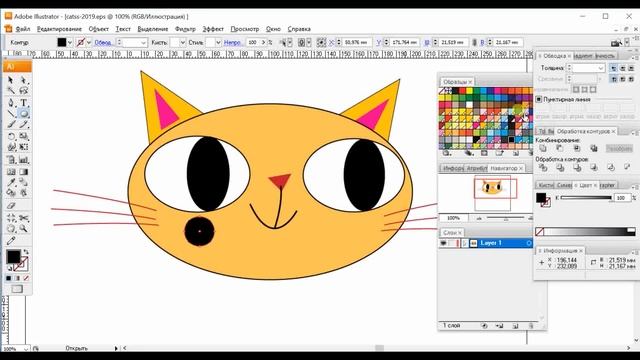This screenshot has width=640, height=360.
Task: Open the Объект menu
Action: [98, 29]
